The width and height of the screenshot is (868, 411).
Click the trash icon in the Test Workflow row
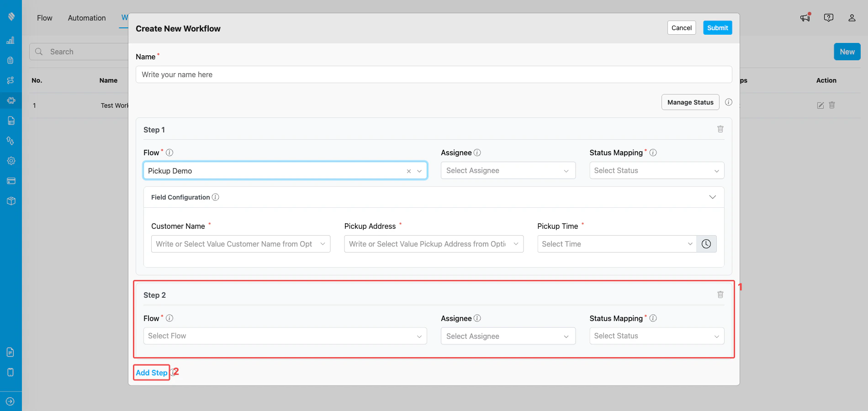point(832,105)
